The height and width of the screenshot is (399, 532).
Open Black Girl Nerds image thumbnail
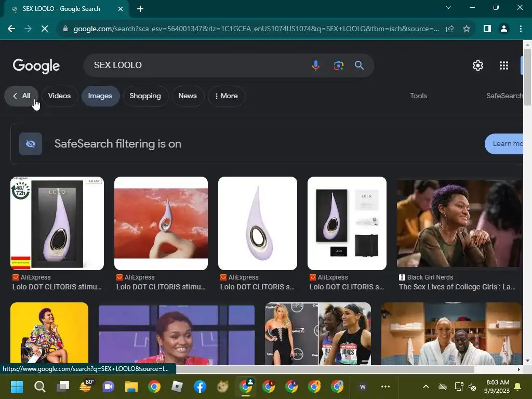coord(459,223)
